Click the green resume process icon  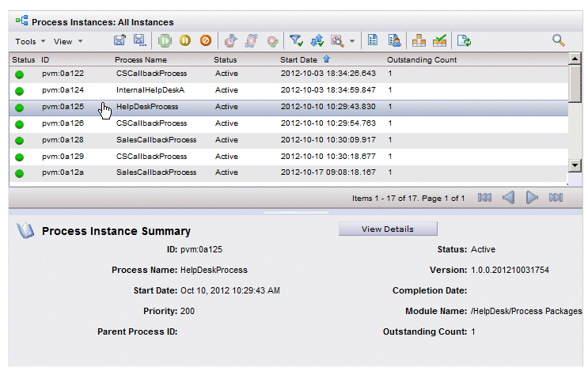coord(165,40)
